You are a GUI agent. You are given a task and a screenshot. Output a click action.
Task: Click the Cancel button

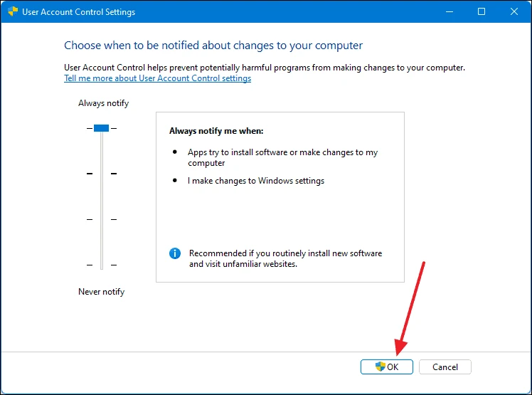(x=445, y=367)
